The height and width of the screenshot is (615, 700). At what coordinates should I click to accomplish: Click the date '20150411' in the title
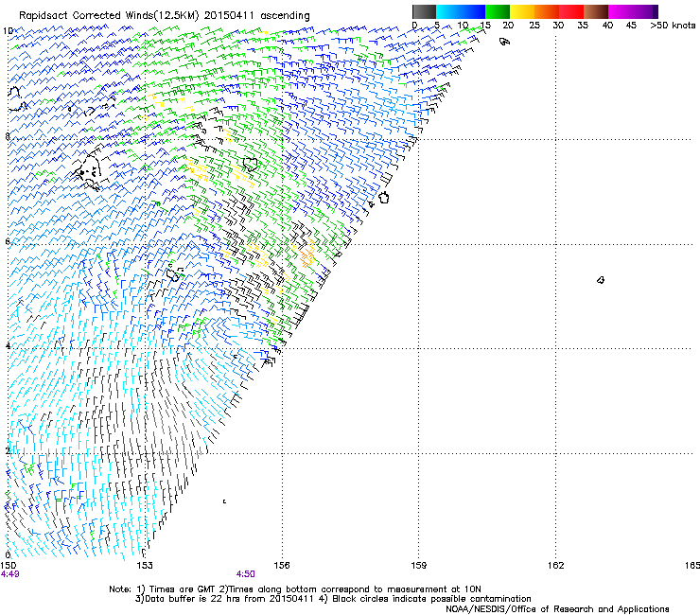point(229,16)
